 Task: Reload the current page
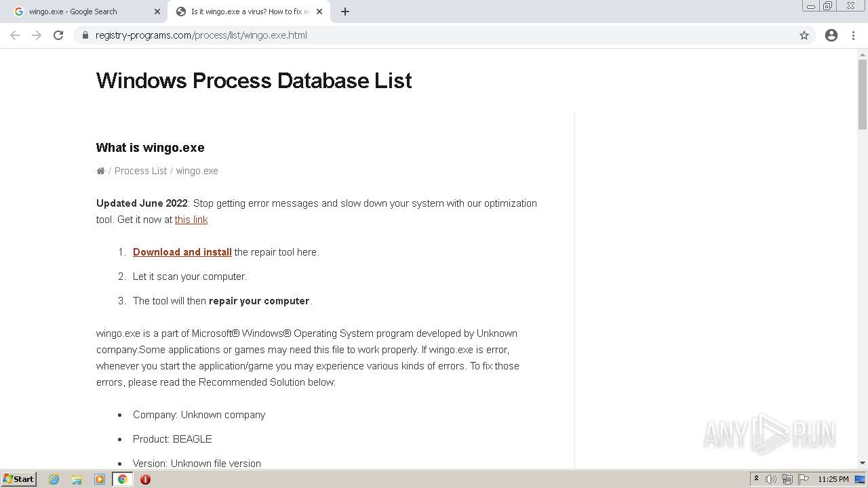pyautogui.click(x=58, y=35)
